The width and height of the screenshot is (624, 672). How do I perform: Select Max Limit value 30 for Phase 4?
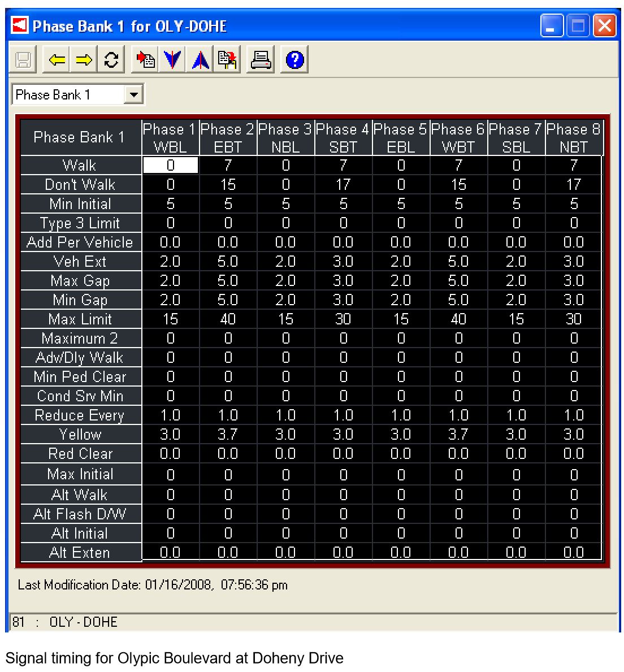pos(343,319)
